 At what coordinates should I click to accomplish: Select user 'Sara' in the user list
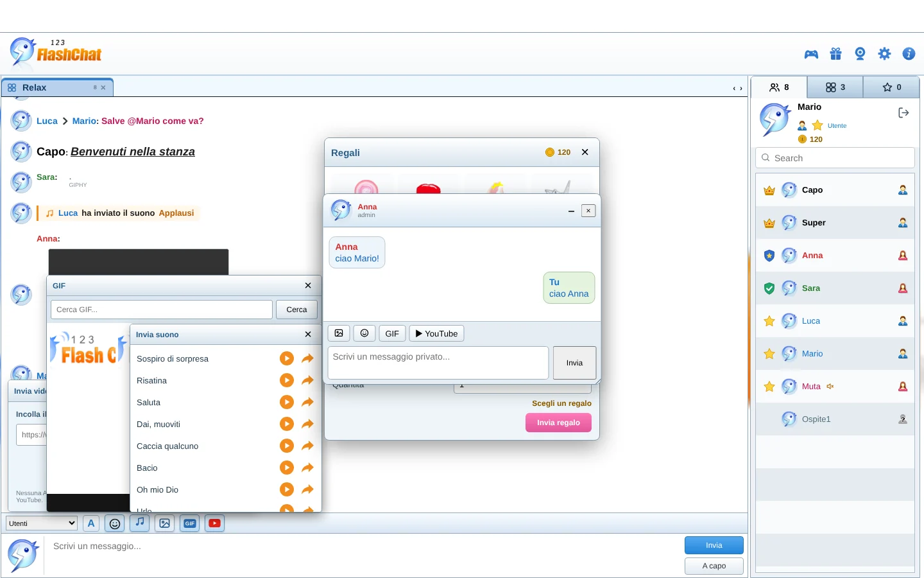[x=835, y=288]
